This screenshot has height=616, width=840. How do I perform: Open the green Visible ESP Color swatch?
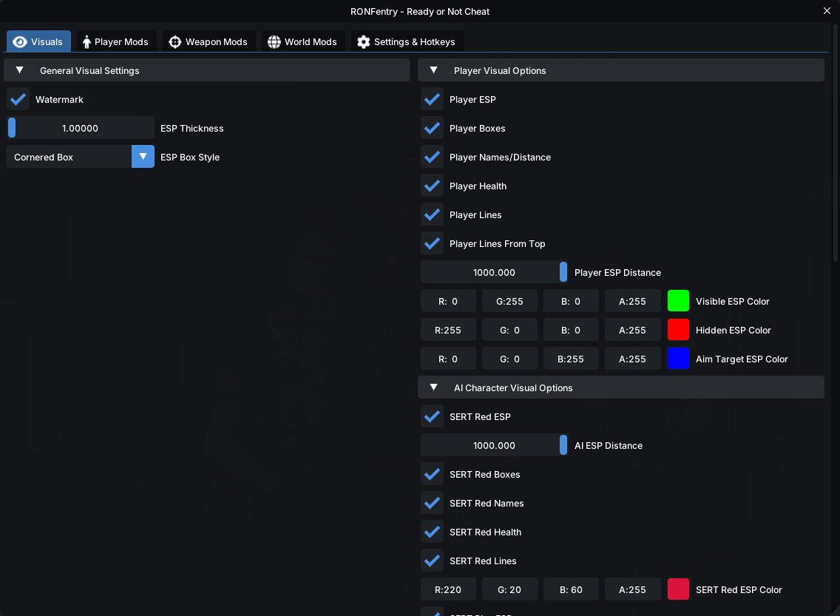point(678,301)
